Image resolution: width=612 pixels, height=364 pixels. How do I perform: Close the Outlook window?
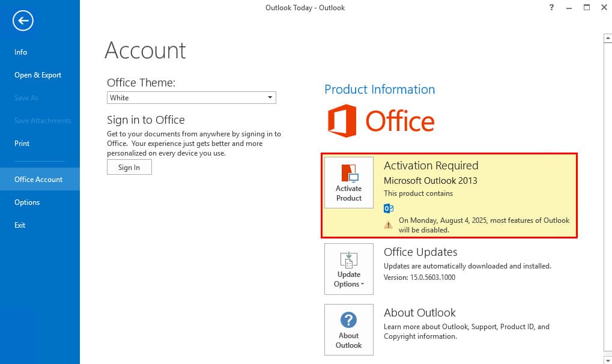[604, 7]
